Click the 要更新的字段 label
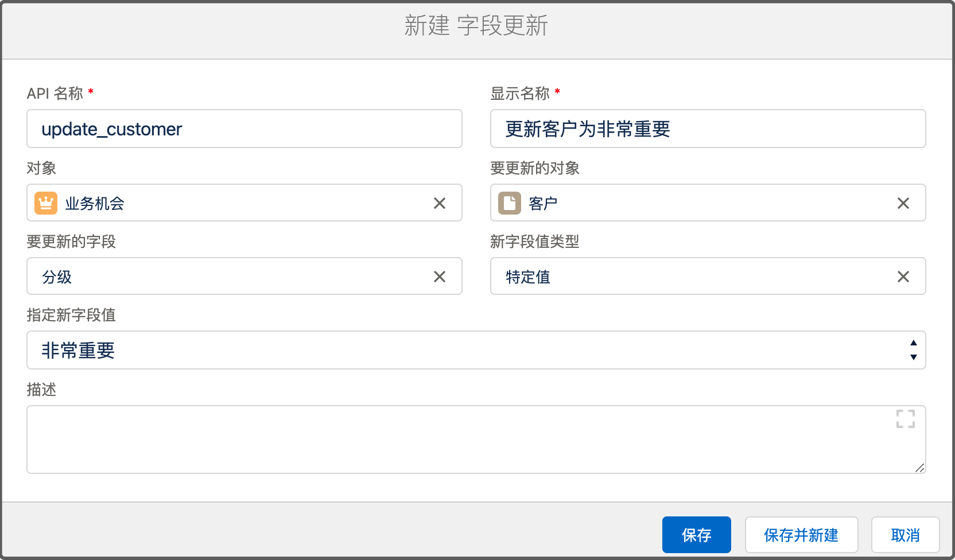Screen dimensions: 955x560 coord(71,242)
